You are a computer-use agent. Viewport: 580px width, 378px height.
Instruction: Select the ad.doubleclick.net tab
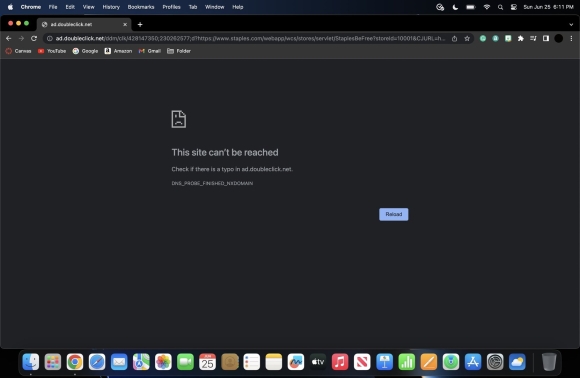(x=84, y=24)
